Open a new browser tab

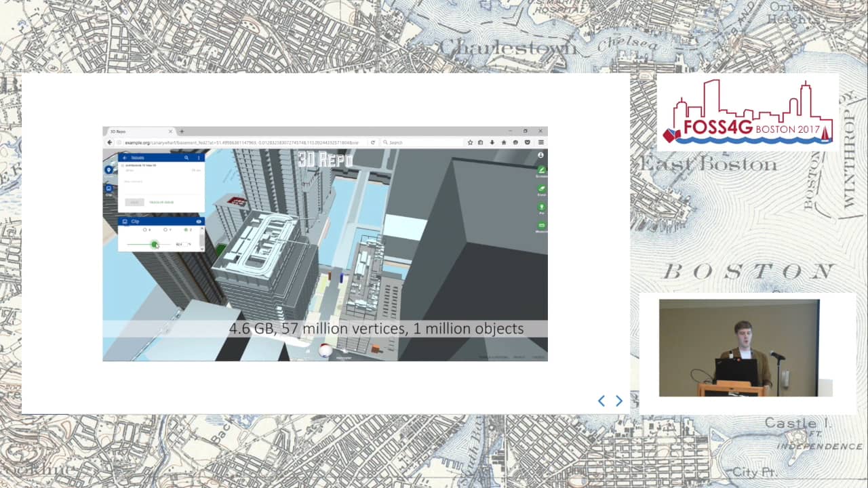coord(182,131)
